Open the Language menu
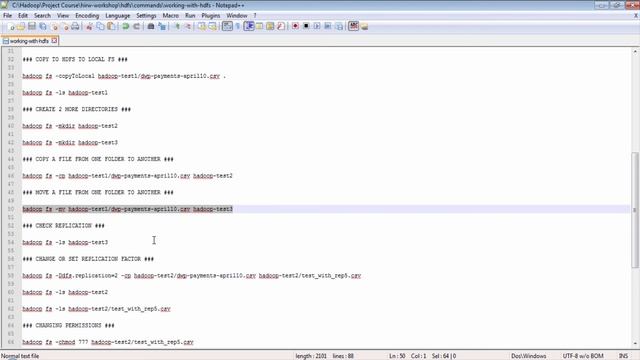The width and height of the screenshot is (640, 360). [118, 16]
